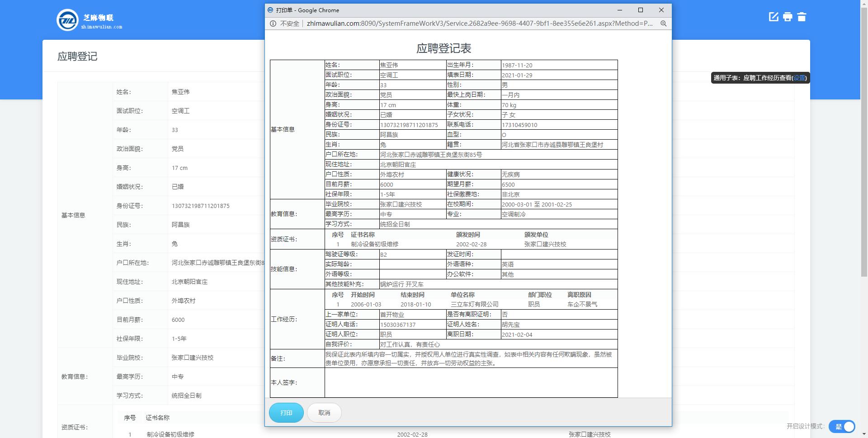Viewport: 868px width, 438px height.
Task: Click the 联系电话 number 17310459010
Action: [519, 125]
